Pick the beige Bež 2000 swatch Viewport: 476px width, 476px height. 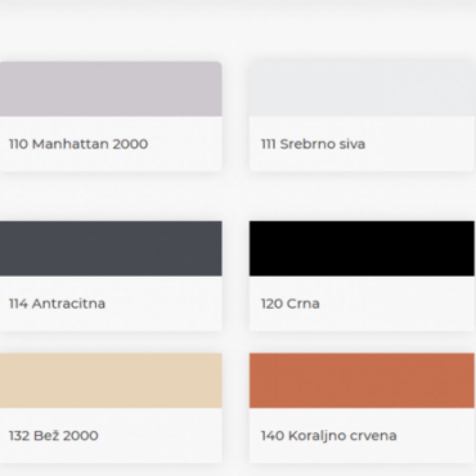(x=110, y=380)
